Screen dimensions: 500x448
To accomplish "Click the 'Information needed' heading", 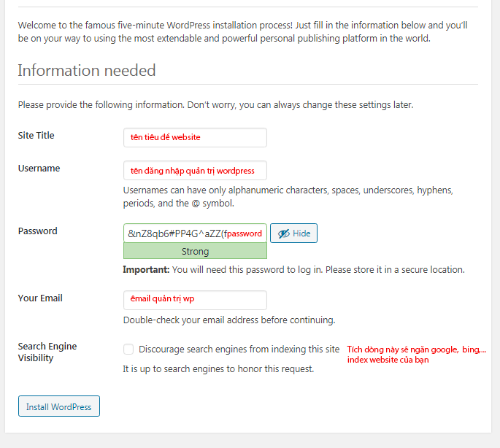I will (87, 70).
